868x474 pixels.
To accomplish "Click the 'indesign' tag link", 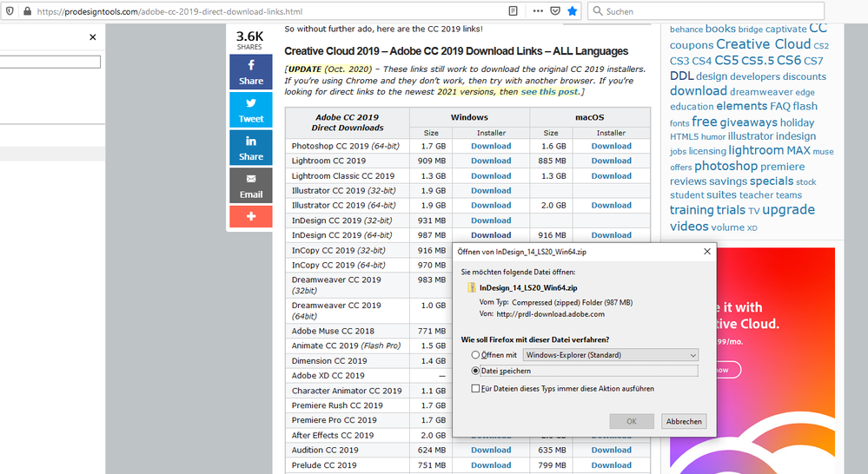I will [x=796, y=136].
